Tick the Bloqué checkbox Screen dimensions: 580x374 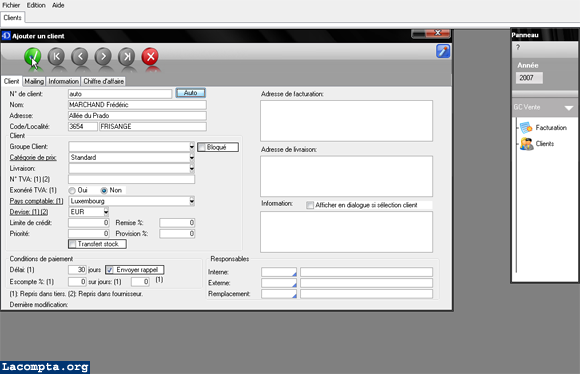(202, 147)
